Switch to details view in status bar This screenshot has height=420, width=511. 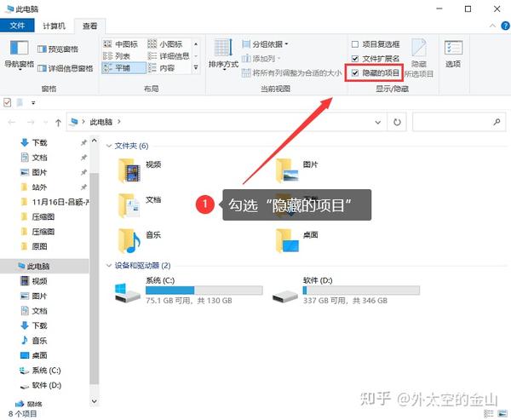tap(489, 413)
